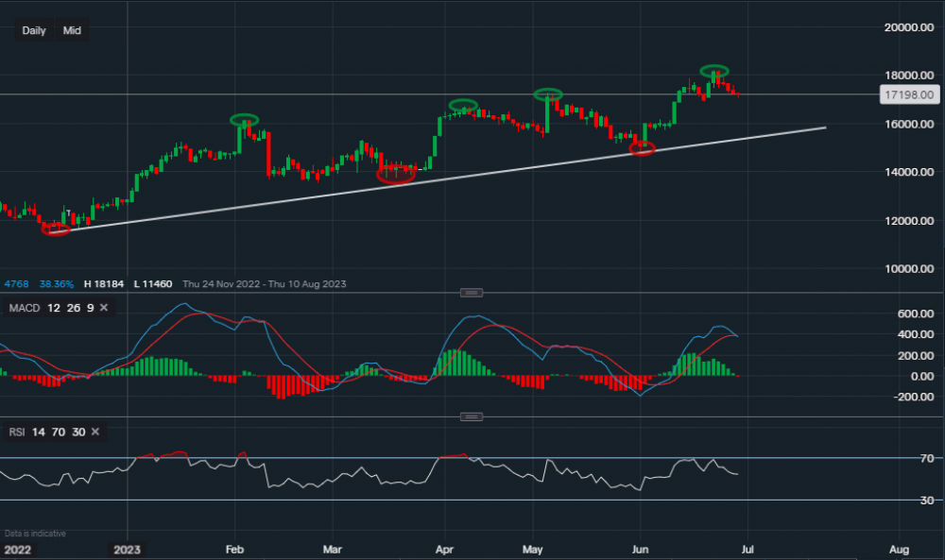Select green ellipse at the May peak

[548, 93]
